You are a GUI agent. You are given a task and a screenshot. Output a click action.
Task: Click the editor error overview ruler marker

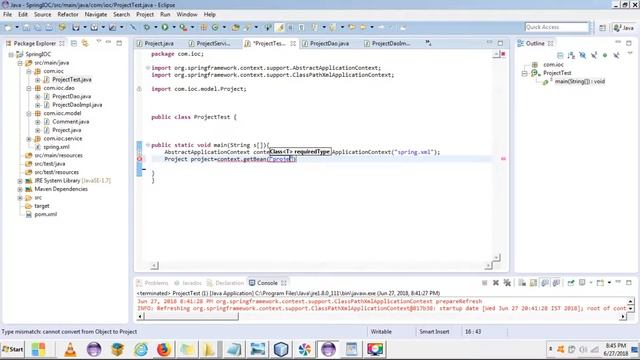pos(503,159)
